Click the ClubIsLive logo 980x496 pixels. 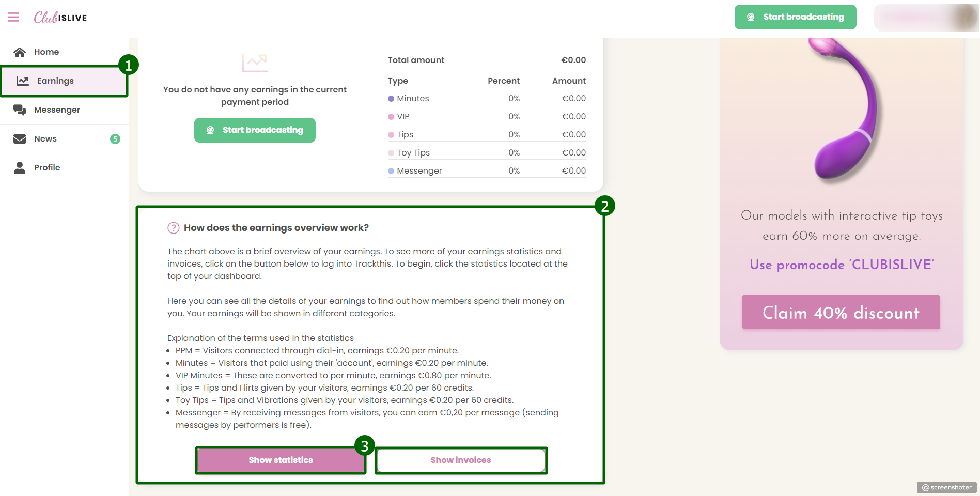(60, 18)
